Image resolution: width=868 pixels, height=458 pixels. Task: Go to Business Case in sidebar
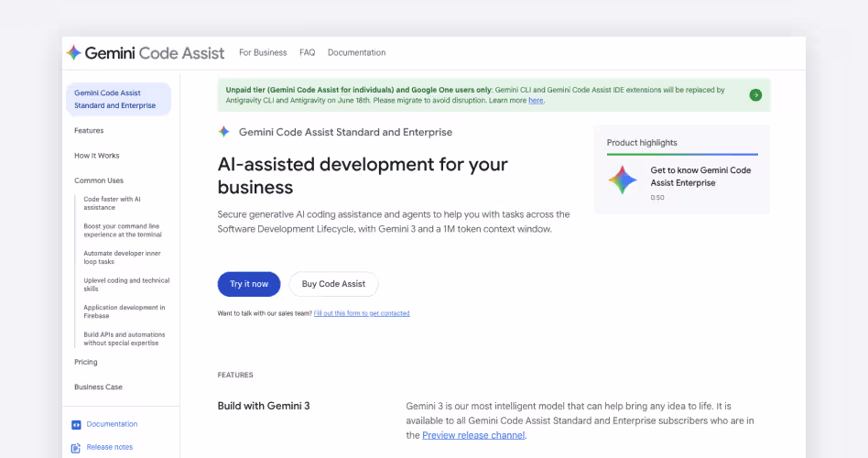(x=99, y=387)
